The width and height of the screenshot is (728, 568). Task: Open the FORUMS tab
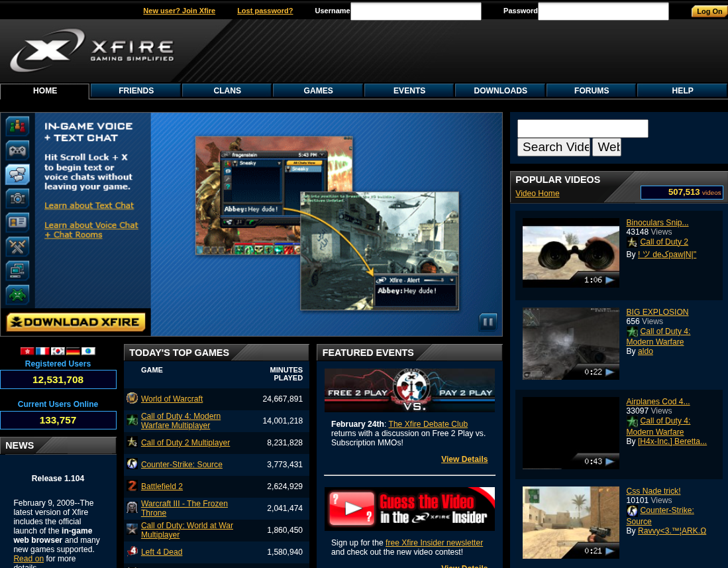pos(591,91)
